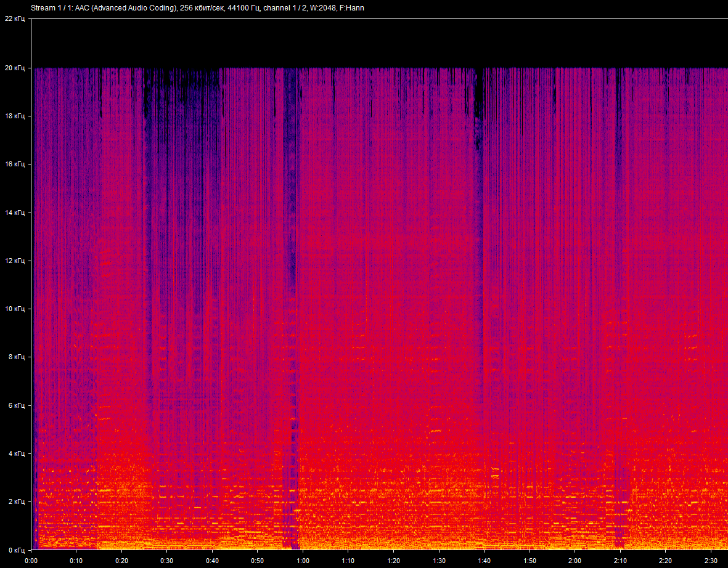This screenshot has width=728, height=568.
Task: Click the 2:30 time axis label
Action: pos(711,561)
